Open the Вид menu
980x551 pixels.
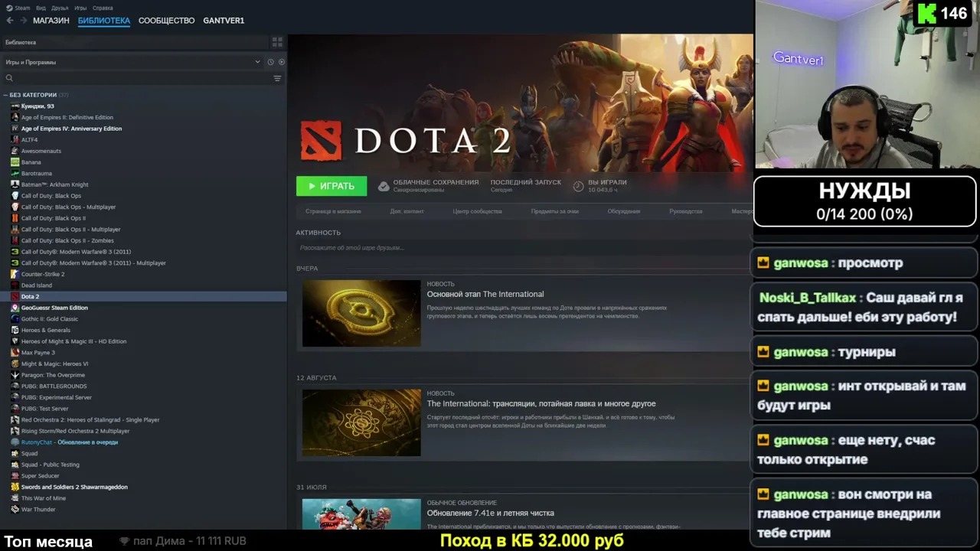tap(41, 8)
